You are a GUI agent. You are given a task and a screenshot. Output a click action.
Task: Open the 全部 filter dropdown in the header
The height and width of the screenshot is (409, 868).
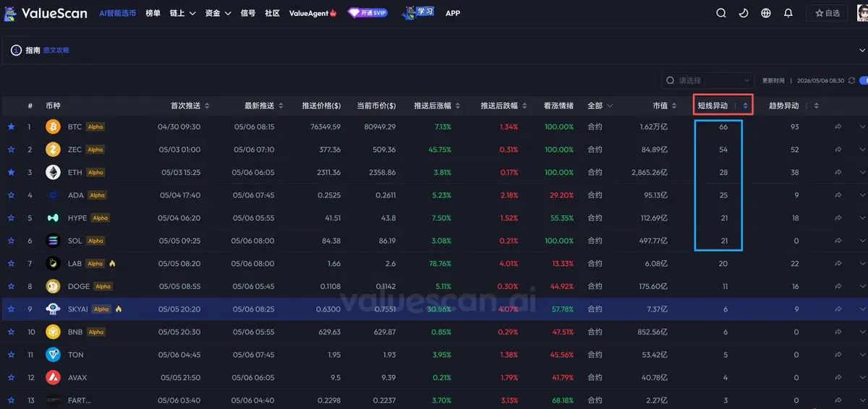pos(600,106)
